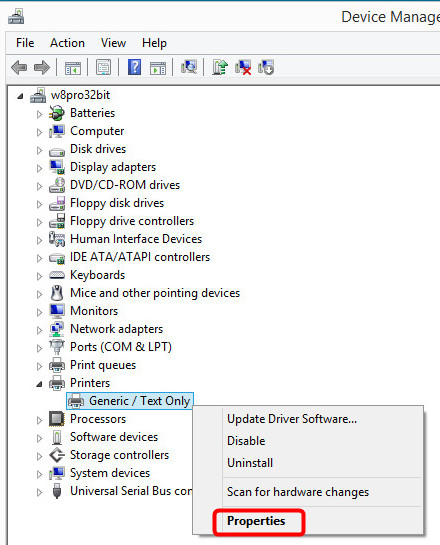
Task: Click the Display adapters category icon
Action: [x=57, y=167]
